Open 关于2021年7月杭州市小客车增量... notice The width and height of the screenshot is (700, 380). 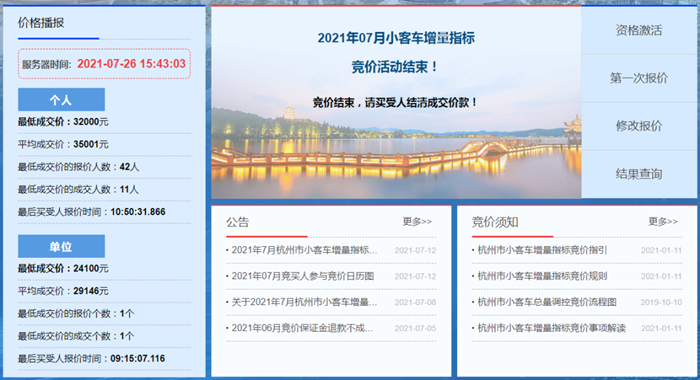304,302
